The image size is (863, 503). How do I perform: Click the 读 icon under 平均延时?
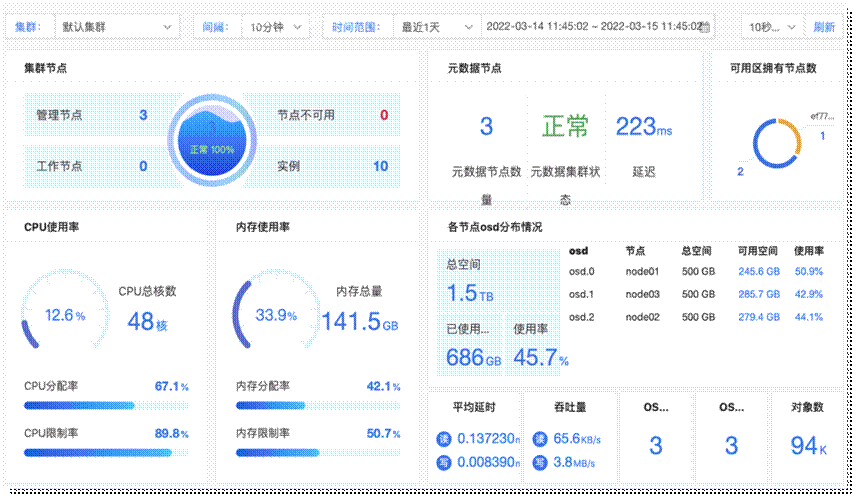click(445, 438)
